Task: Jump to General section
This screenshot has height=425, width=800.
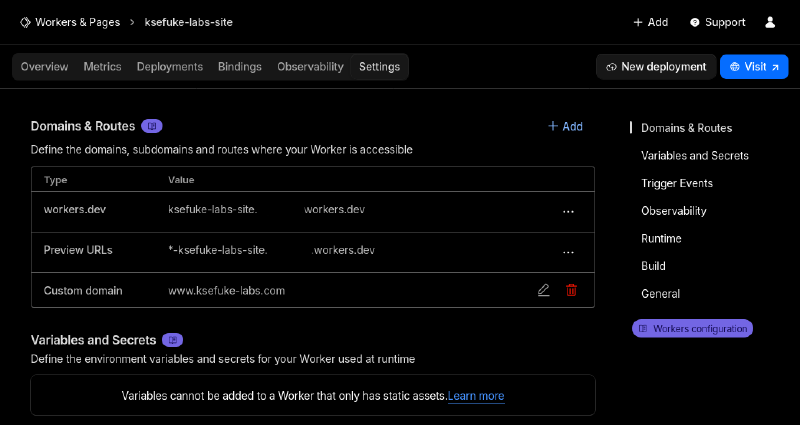Action: click(660, 293)
